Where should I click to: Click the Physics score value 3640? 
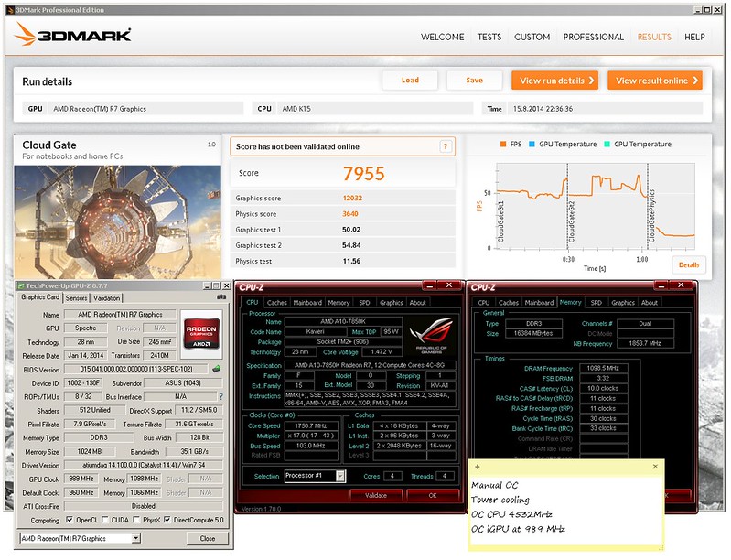[350, 214]
